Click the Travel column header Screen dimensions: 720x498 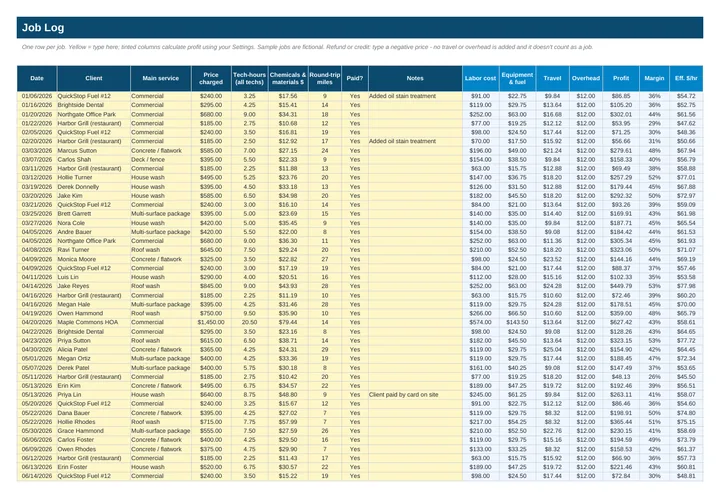point(552,78)
